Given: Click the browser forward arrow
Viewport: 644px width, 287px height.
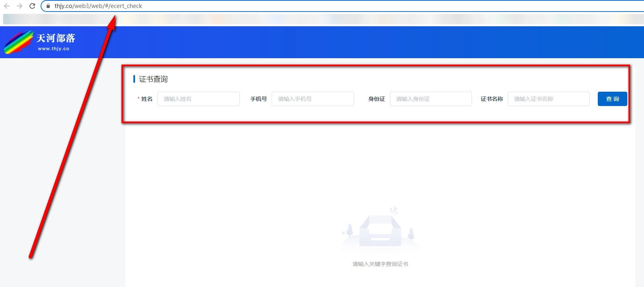Looking at the screenshot, I should coord(20,6).
